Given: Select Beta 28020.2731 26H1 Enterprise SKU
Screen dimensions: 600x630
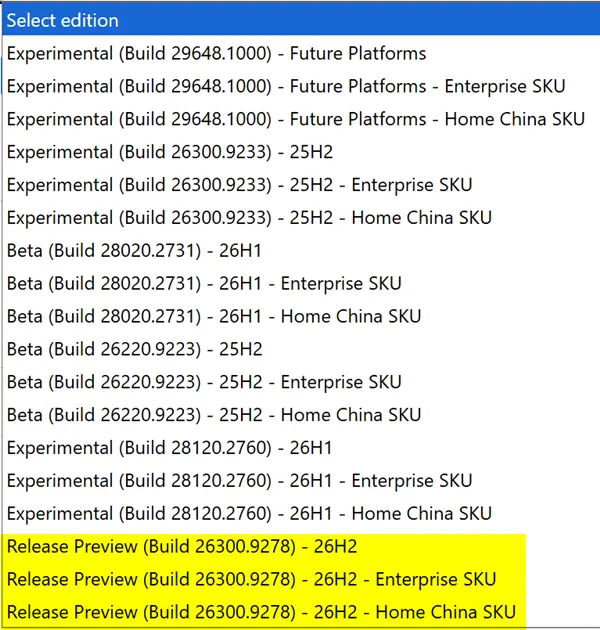Looking at the screenshot, I should tap(301, 284).
